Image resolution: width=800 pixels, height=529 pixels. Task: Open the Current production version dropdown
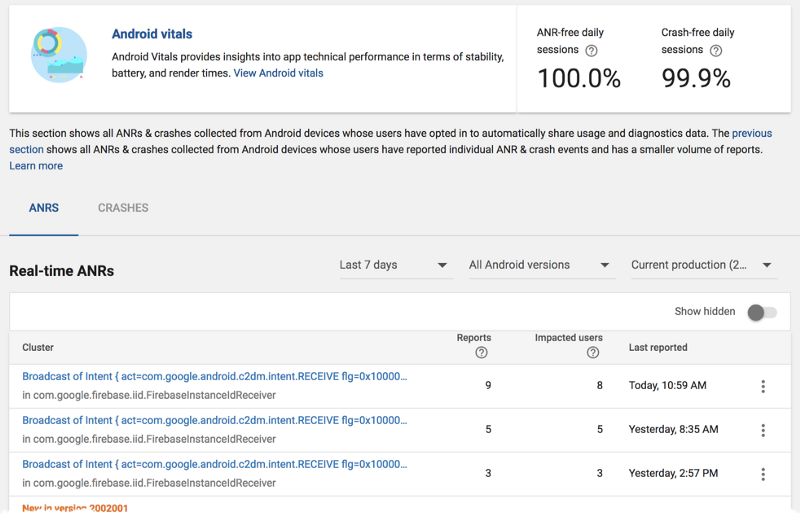pos(703,265)
